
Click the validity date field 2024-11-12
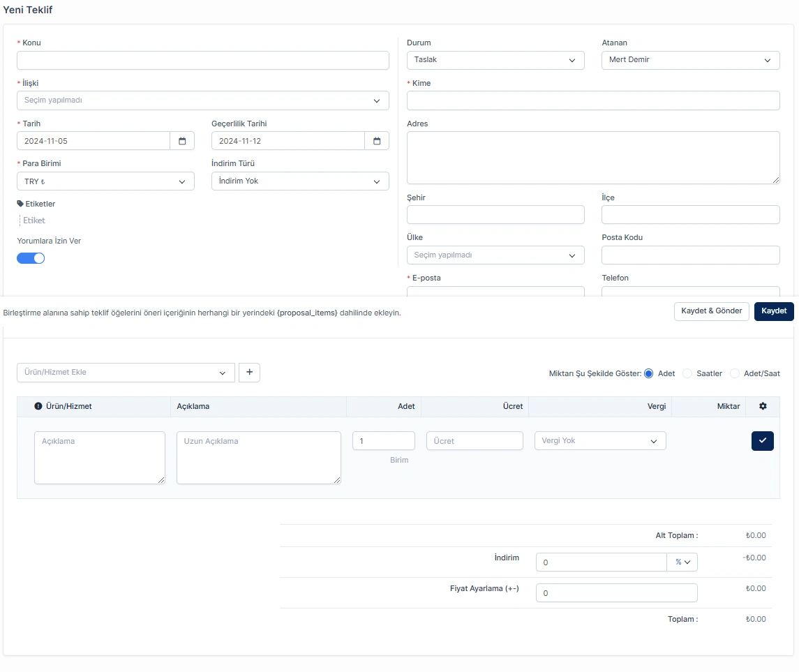288,141
